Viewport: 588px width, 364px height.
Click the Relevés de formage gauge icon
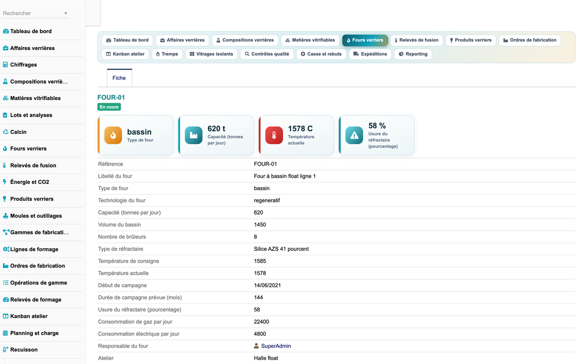pos(6,299)
